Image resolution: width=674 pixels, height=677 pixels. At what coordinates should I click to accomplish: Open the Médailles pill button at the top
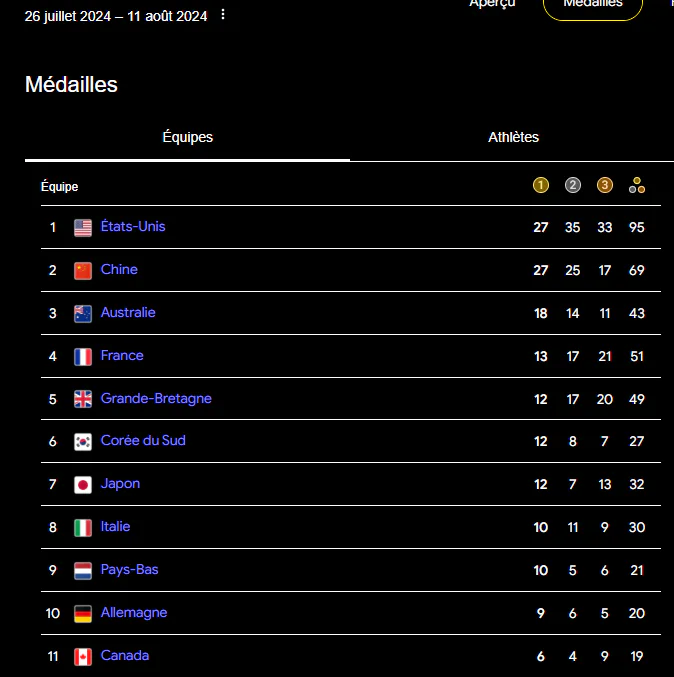593,5
